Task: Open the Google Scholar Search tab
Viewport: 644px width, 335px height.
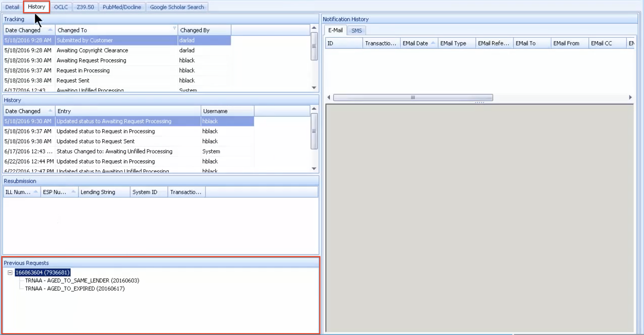Action: tap(177, 7)
